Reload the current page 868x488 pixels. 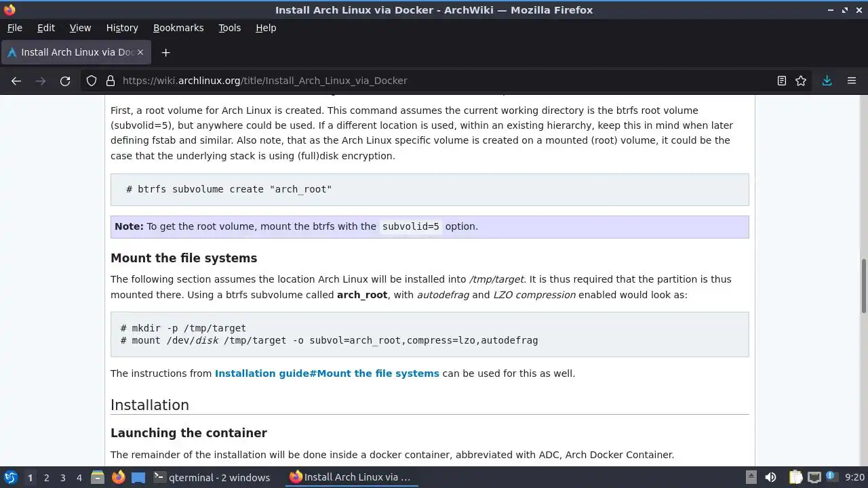coord(65,81)
